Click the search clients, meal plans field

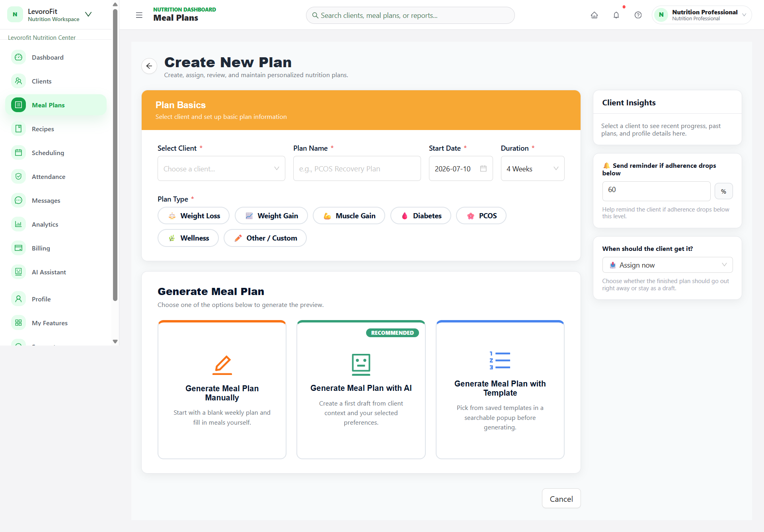[x=410, y=16]
